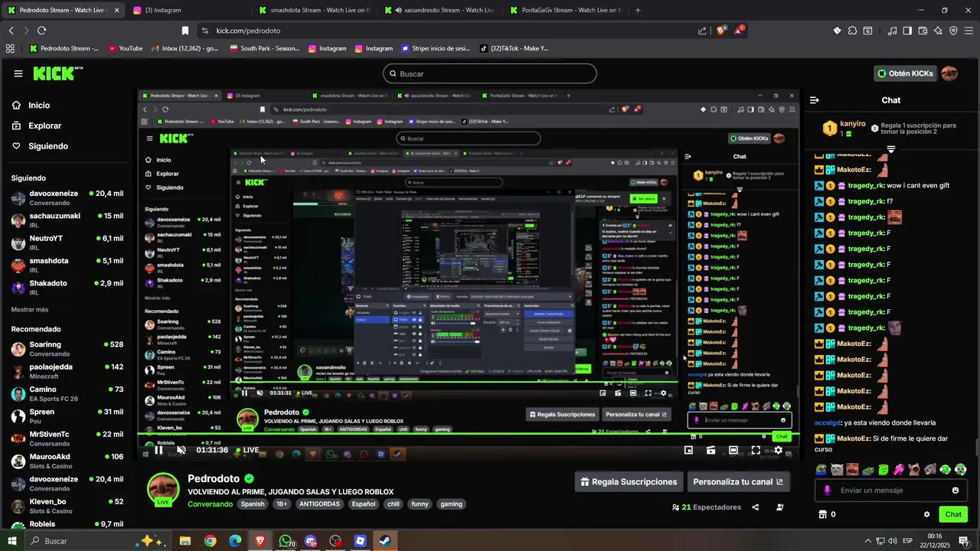Click the Conversando category link

pos(210,504)
